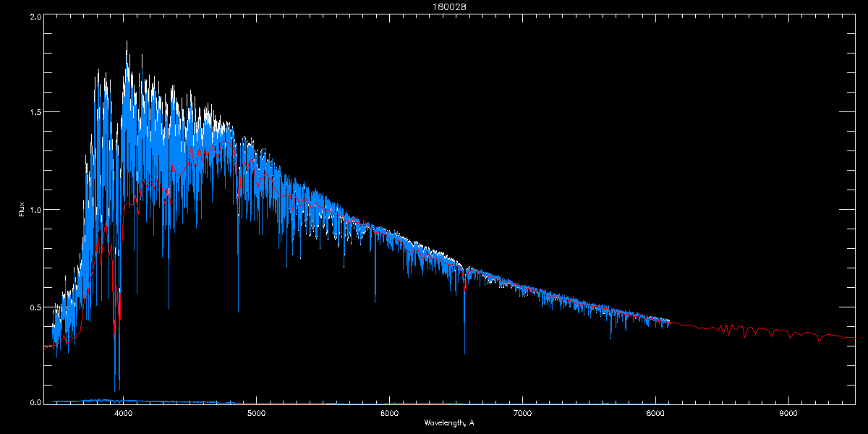Click the "Flux" y-axis label

point(22,209)
